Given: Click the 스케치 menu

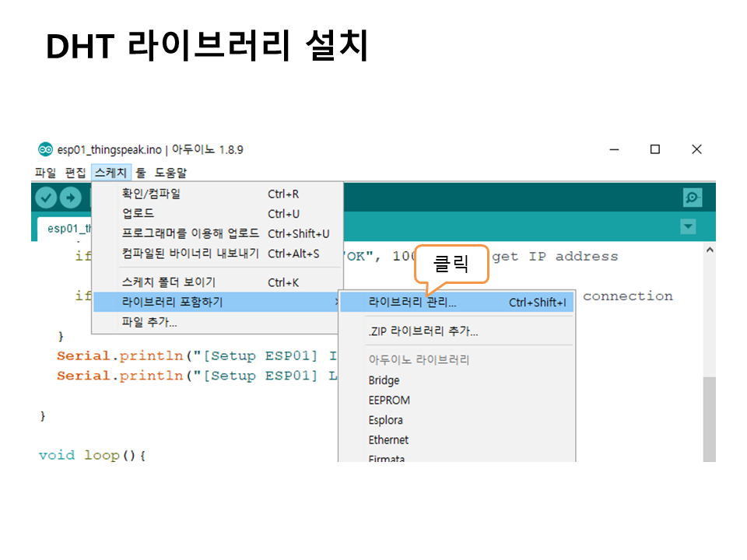Looking at the screenshot, I should click(110, 173).
